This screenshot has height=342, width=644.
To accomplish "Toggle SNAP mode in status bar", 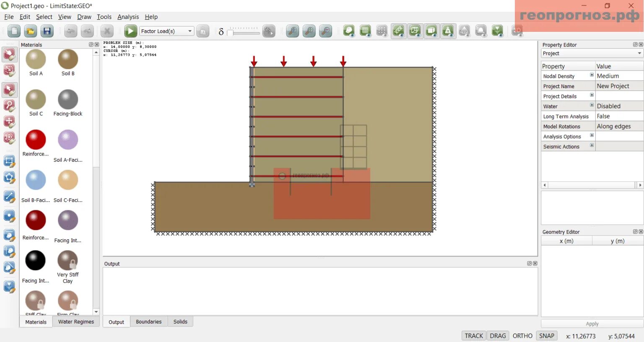I will click(547, 336).
